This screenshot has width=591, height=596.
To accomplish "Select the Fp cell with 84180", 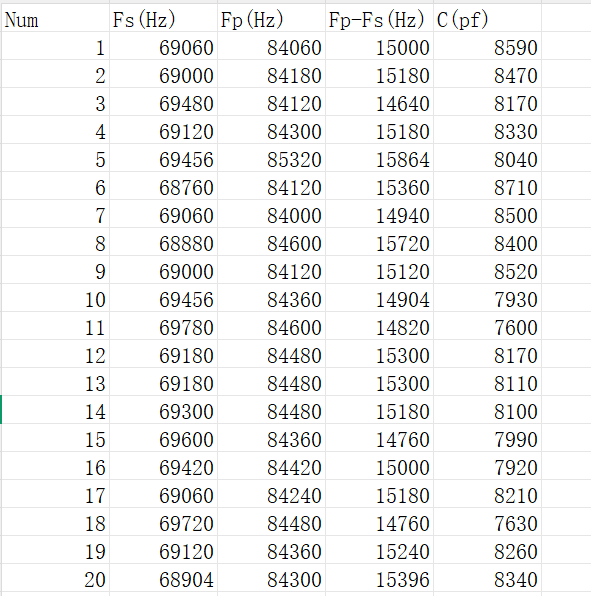I will tap(271, 74).
